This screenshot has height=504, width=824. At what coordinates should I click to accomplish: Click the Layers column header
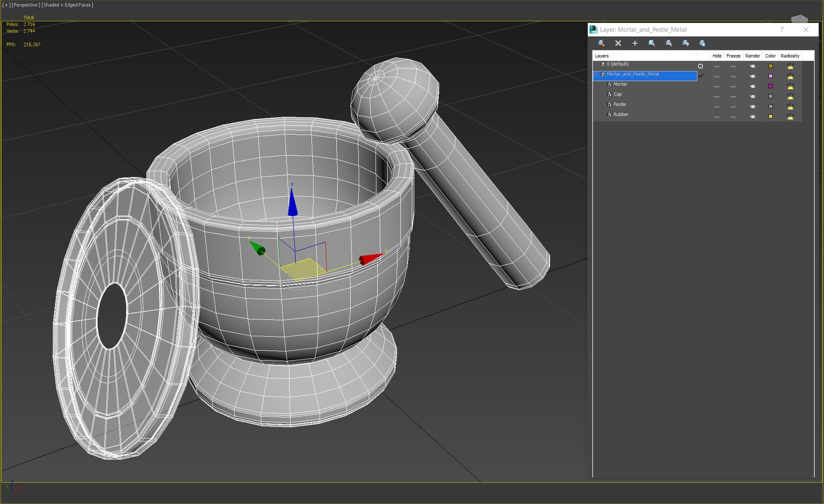[645, 56]
